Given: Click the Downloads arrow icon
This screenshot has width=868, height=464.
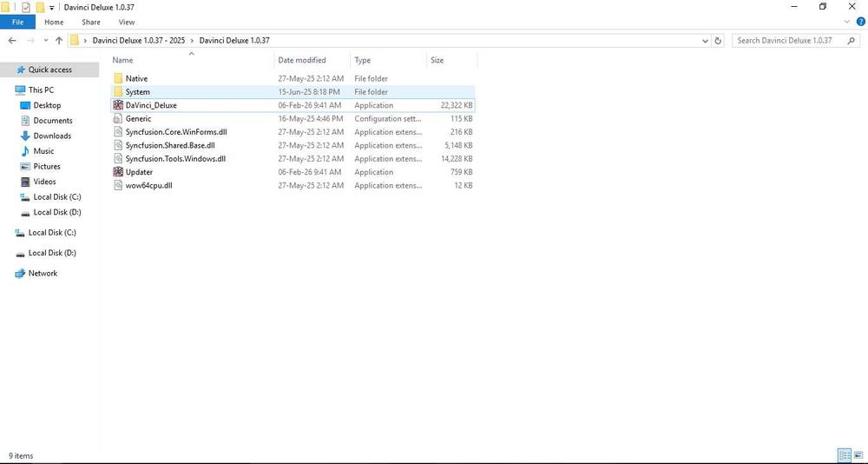Looking at the screenshot, I should coord(25,136).
